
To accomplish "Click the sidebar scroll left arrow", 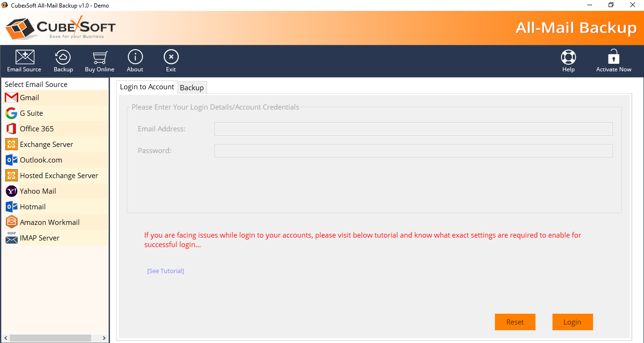I will click(5, 338).
